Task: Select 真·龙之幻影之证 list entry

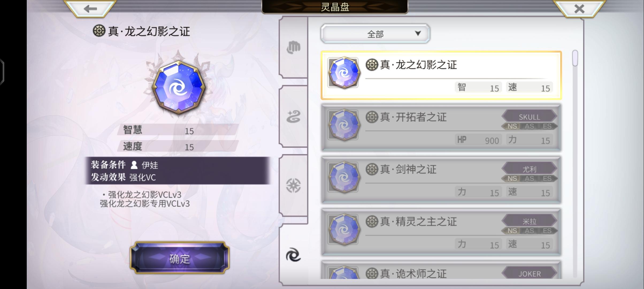Action: tap(441, 75)
